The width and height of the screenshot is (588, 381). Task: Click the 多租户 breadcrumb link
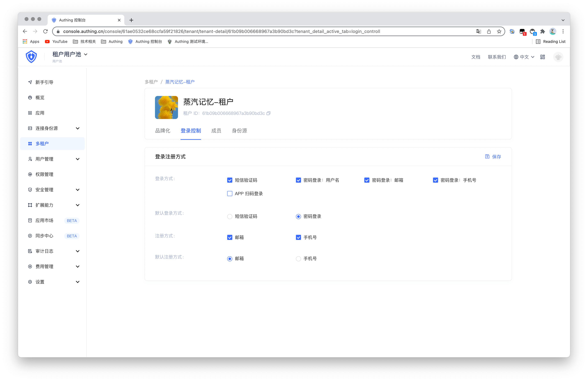tap(151, 82)
